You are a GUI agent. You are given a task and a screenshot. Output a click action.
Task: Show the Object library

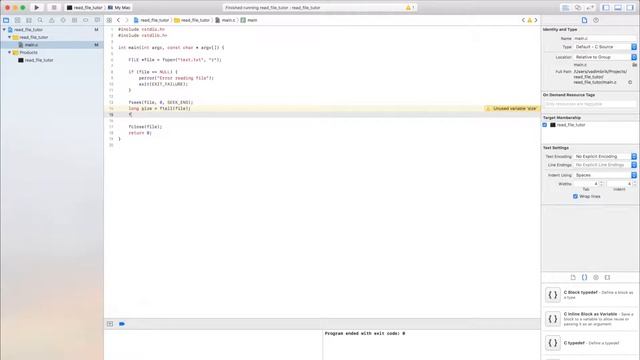pyautogui.click(x=596, y=277)
